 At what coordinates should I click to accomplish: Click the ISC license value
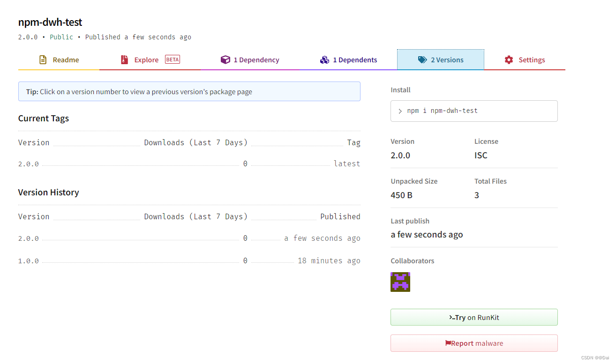click(x=481, y=156)
